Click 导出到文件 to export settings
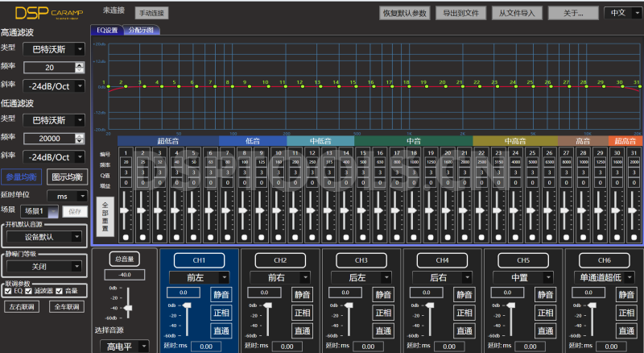 (x=460, y=13)
